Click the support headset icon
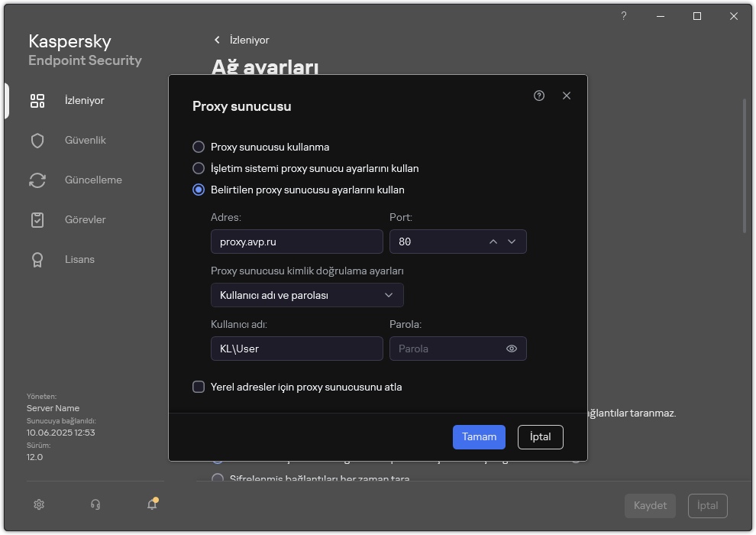The width and height of the screenshot is (756, 535). coord(95,504)
